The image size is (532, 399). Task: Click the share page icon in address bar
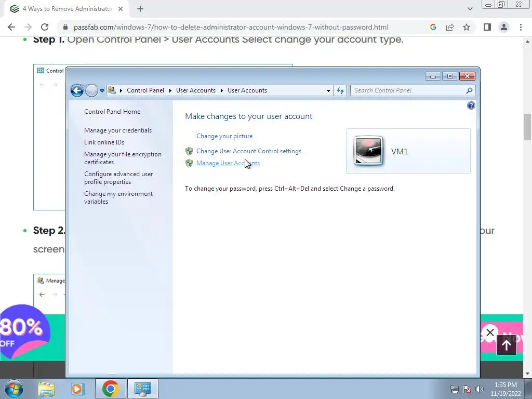pos(450,27)
